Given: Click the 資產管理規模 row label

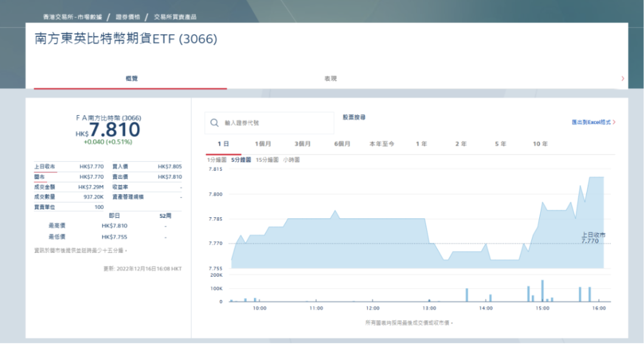Looking at the screenshot, I should (128, 197).
